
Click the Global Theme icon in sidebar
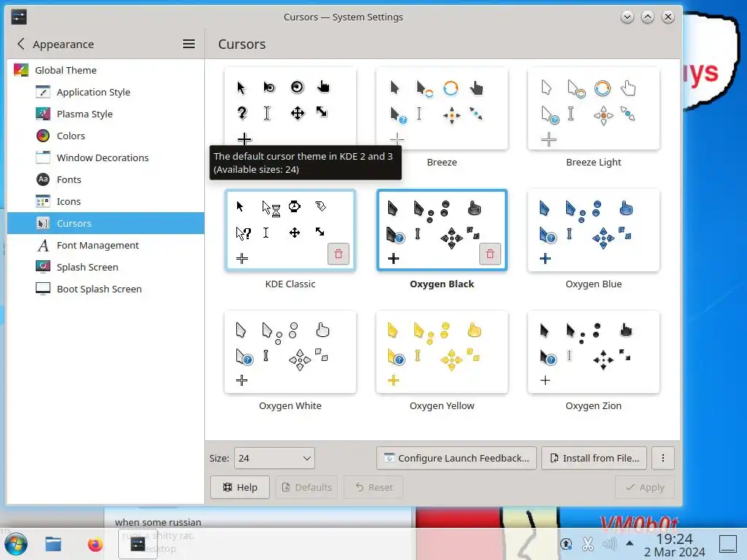point(21,70)
